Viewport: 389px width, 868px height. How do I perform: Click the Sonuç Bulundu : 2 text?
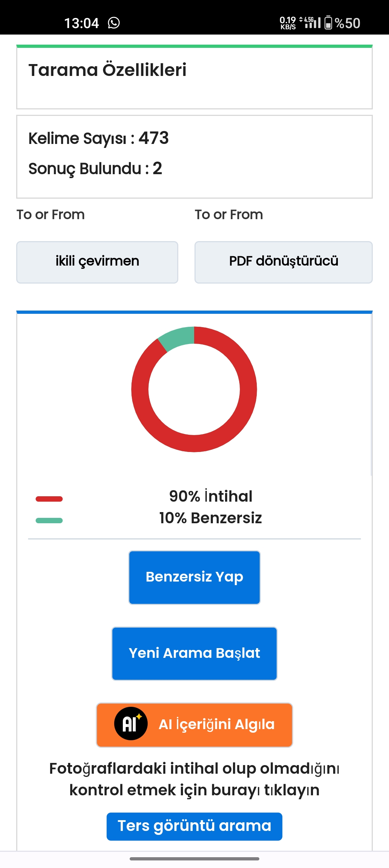pos(95,169)
